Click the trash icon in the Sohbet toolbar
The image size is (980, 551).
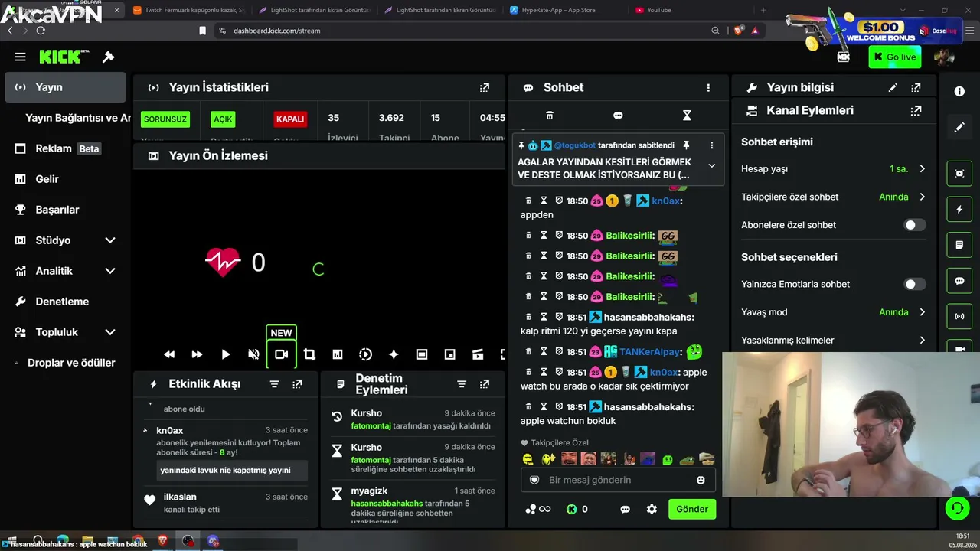(x=550, y=116)
